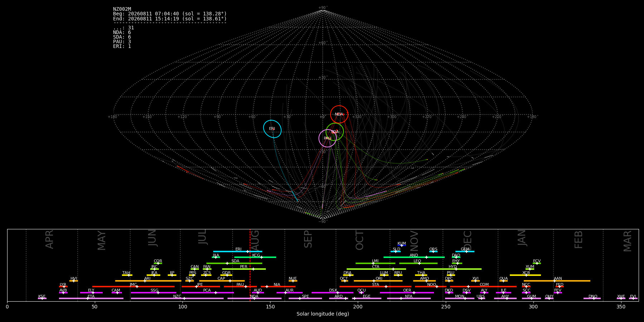This screenshot has width=644, height=322.
Task: Click the STA red activity bar
Action: pos(375,287)
